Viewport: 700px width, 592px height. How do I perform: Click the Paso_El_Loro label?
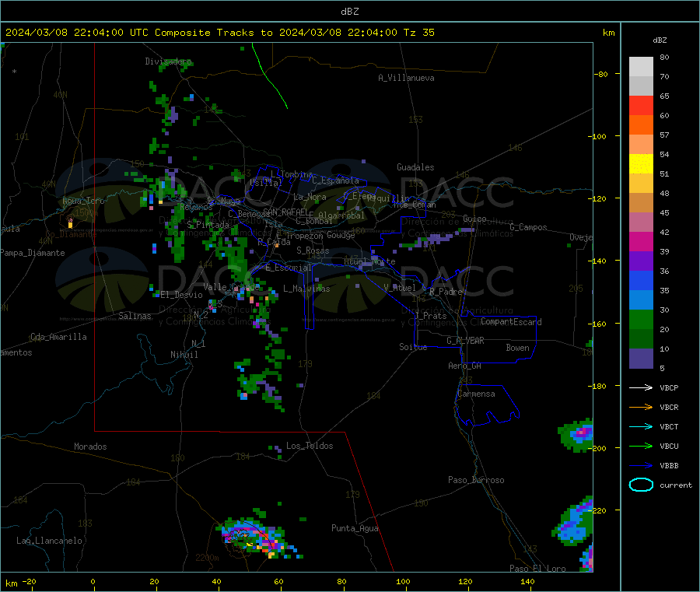click(537, 569)
